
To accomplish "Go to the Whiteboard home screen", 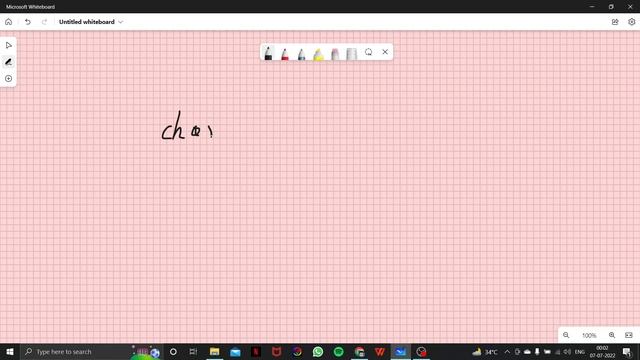I will tap(9, 22).
